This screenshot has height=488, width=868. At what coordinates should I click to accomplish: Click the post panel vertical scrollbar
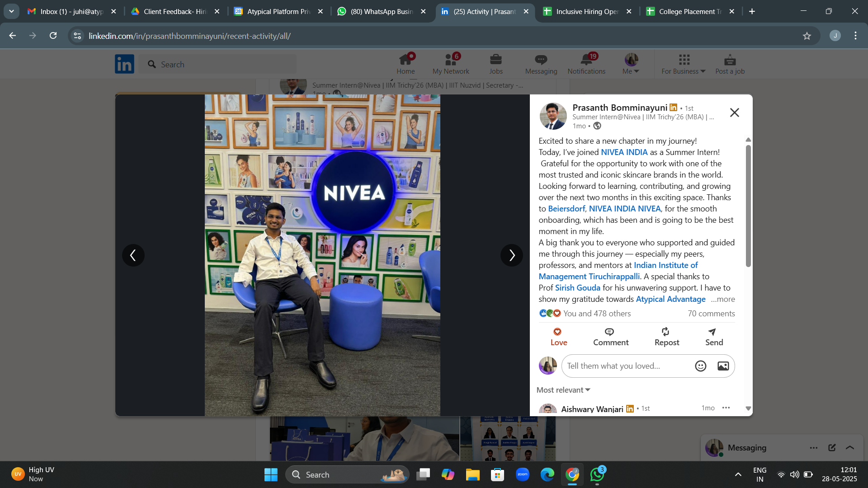[748, 206]
